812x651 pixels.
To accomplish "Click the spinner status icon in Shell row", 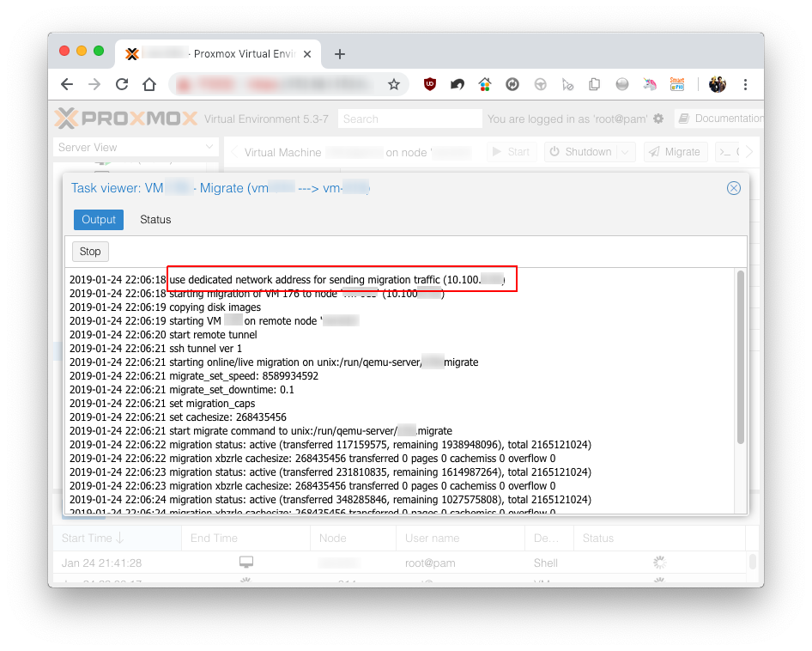I will (659, 563).
